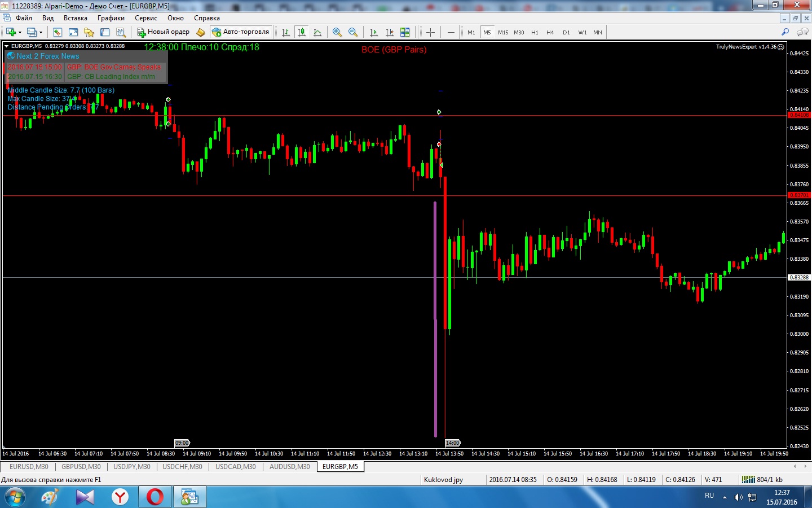
Task: Select the M15 timeframe
Action: (x=503, y=32)
